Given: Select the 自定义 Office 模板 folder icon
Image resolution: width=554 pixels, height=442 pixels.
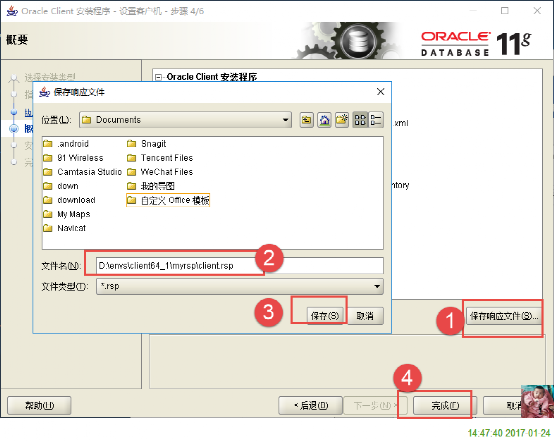Looking at the screenshot, I should [x=131, y=200].
